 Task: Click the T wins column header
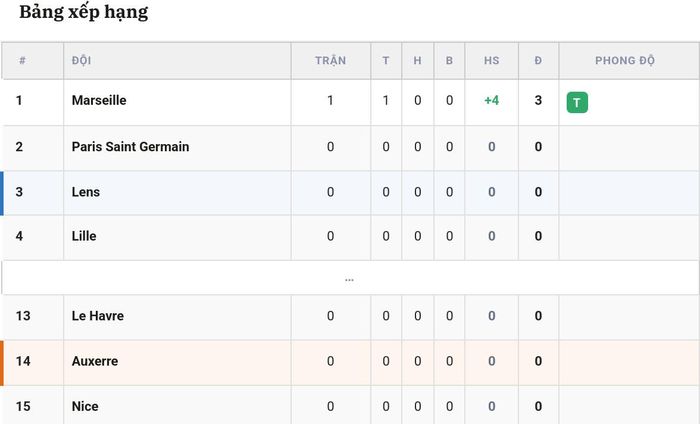point(386,60)
